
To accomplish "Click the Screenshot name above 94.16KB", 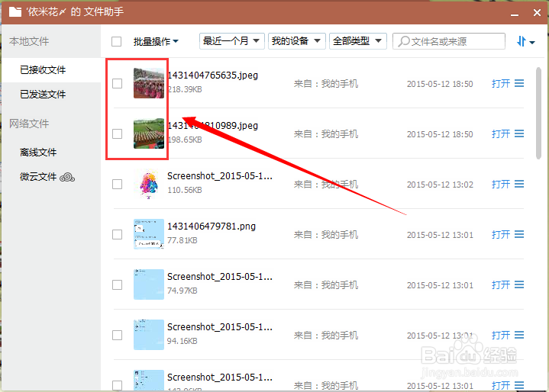I will coord(220,327).
